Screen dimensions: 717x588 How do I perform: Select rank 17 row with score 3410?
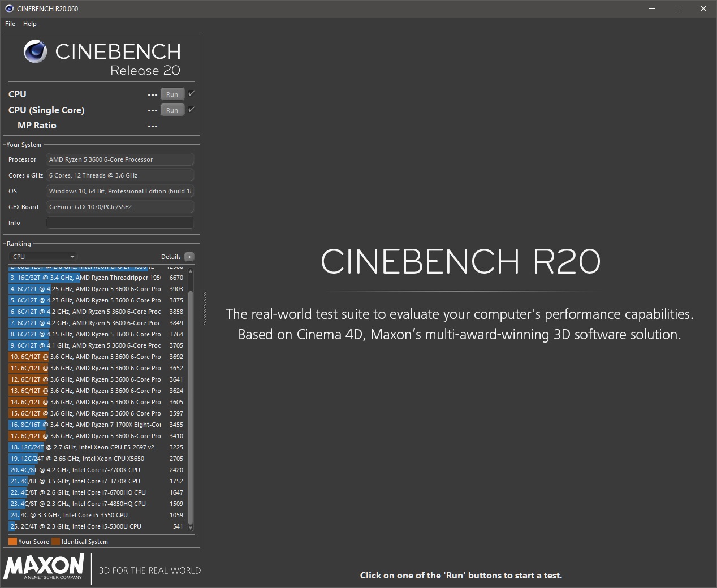pyautogui.click(x=97, y=436)
